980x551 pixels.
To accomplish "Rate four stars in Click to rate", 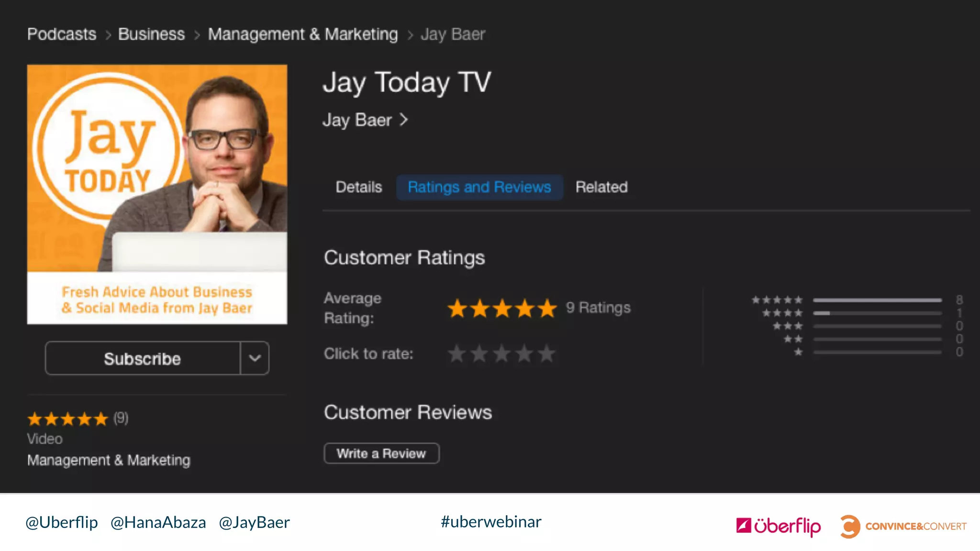I will [524, 354].
